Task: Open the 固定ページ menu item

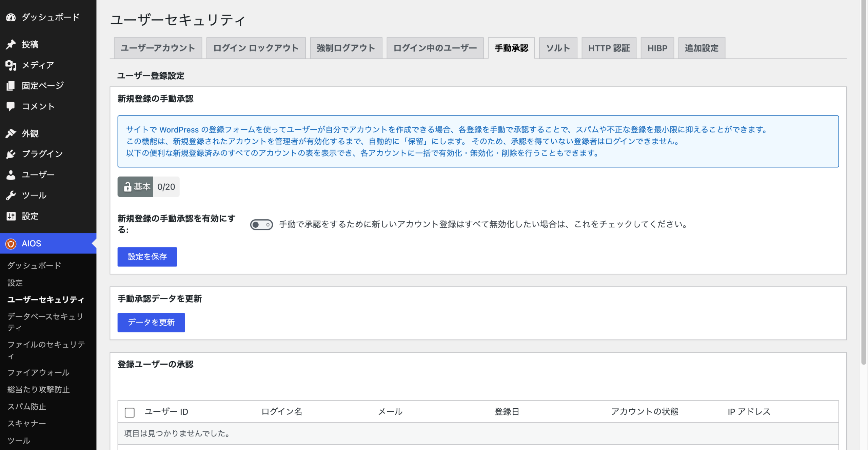Action: [48, 86]
